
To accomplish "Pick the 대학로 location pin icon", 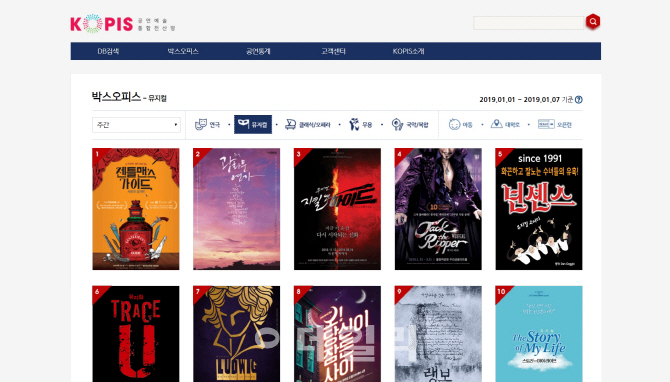I will click(x=496, y=124).
